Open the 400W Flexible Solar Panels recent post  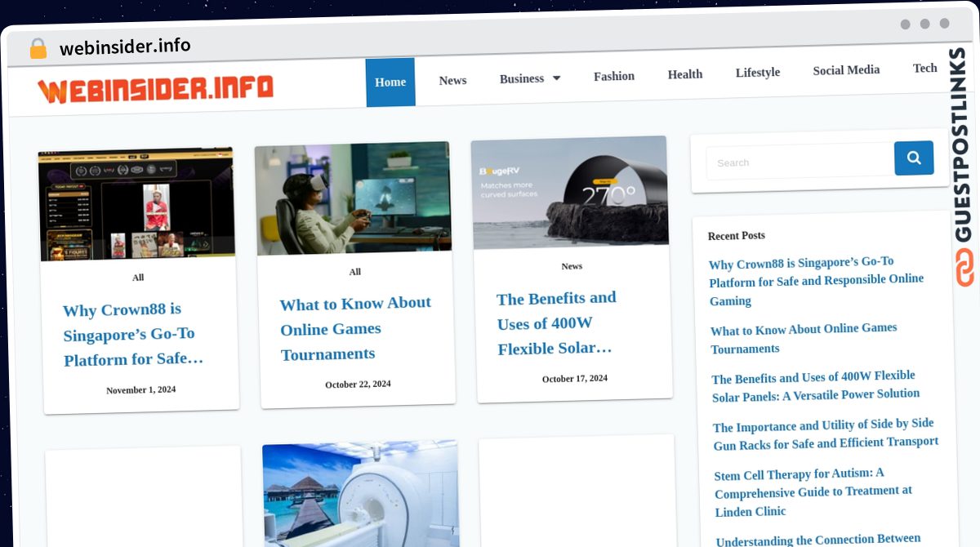click(815, 386)
